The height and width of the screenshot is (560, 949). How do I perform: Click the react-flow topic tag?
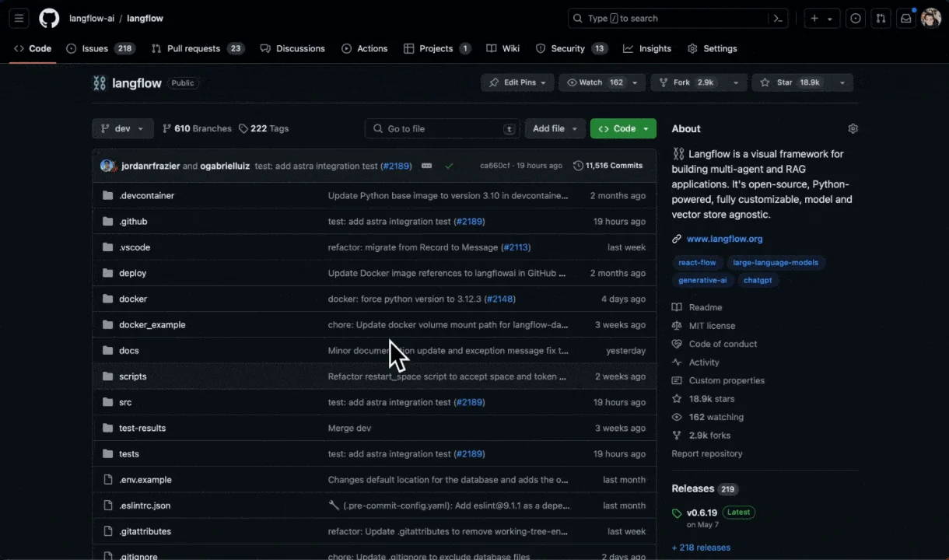[x=697, y=263]
